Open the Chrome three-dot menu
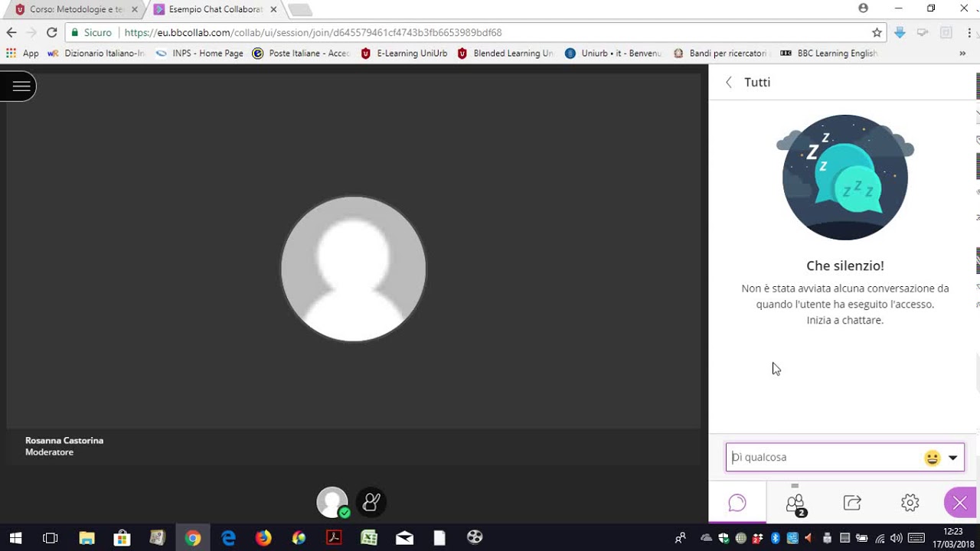980x551 pixels. 969,32
